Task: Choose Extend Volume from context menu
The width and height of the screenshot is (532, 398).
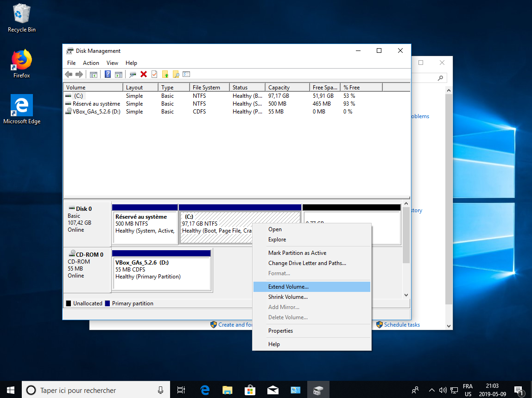Action: pos(288,287)
